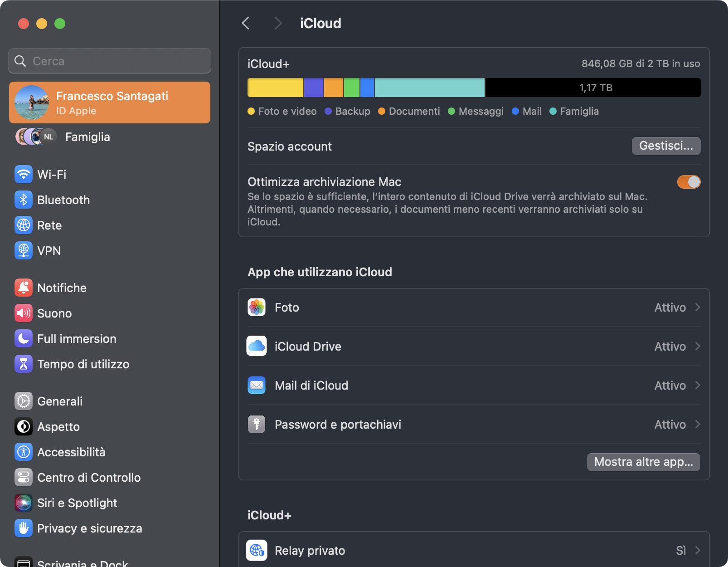
Task: Click the forward navigation arrow
Action: tap(278, 23)
